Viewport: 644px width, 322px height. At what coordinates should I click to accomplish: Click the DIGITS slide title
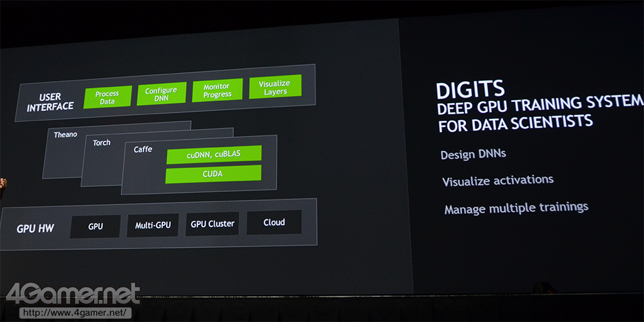470,90
